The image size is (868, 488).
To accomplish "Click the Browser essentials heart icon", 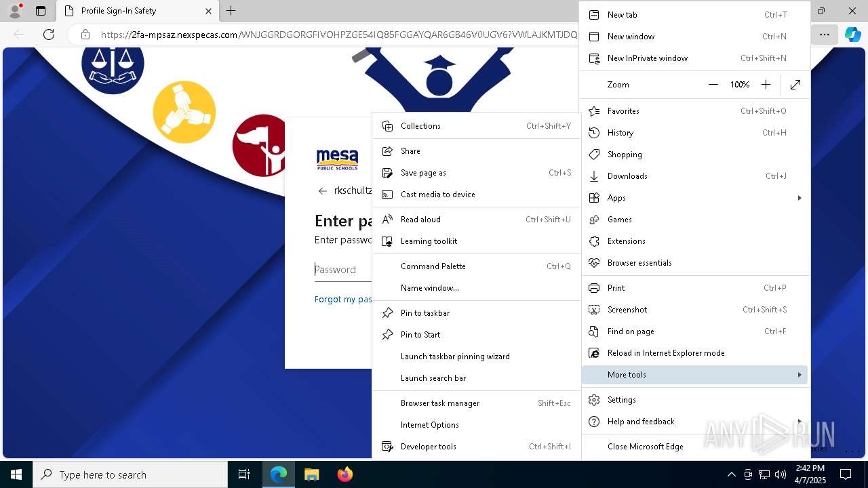I will point(594,263).
